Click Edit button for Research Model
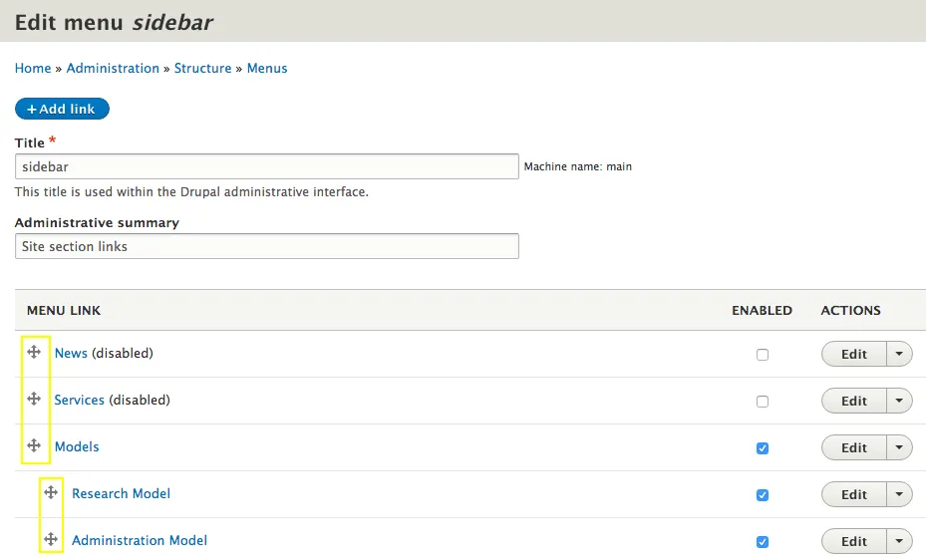Screen dimensions: 926x560 (x=854, y=494)
